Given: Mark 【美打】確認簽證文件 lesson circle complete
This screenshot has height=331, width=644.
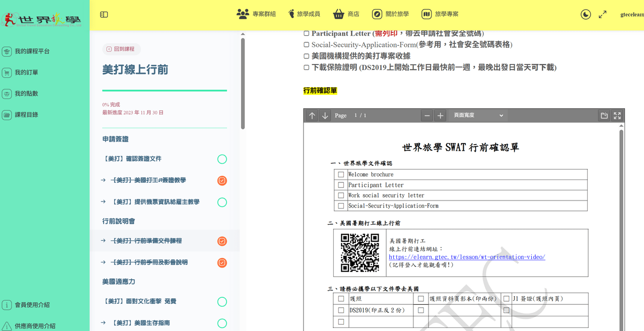Looking at the screenshot, I should click(222, 159).
